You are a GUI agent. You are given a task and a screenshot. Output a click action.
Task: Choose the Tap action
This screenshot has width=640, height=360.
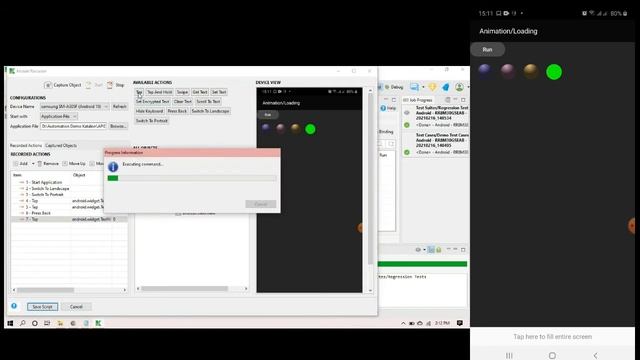[x=139, y=92]
